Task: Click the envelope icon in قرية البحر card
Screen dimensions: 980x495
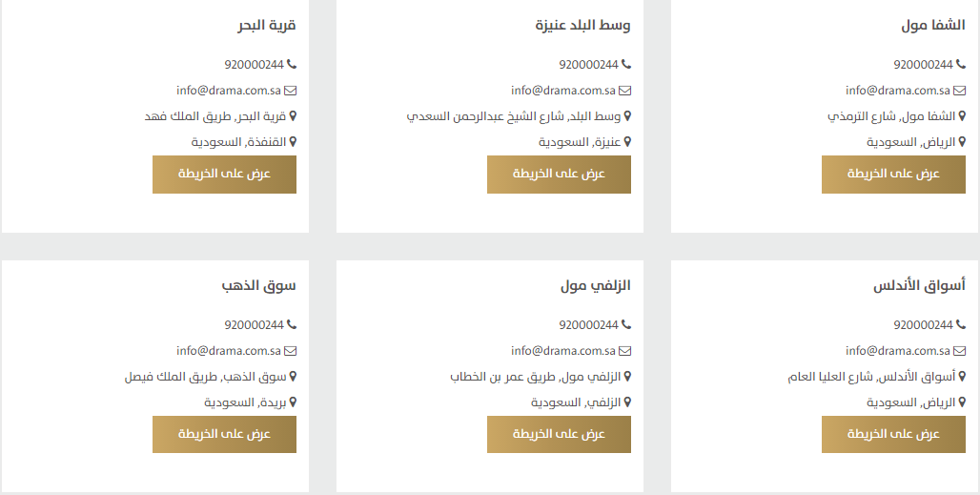Action: (x=291, y=91)
